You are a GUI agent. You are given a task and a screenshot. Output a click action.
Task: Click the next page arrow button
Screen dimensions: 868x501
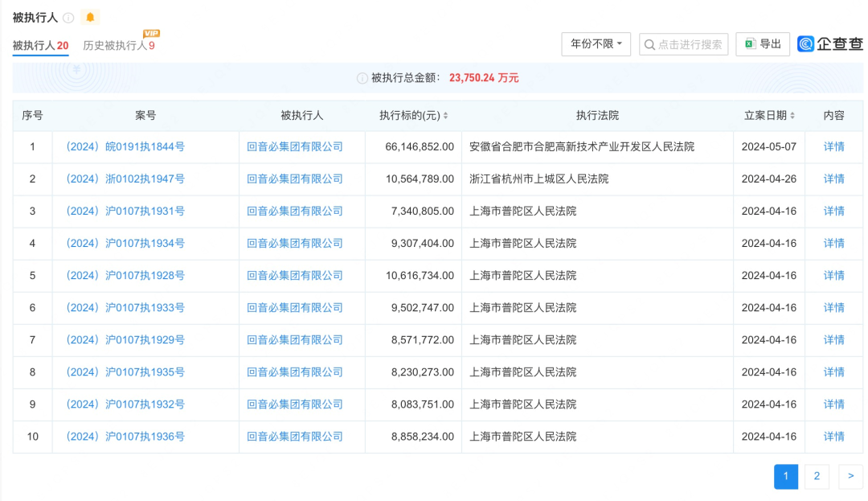tap(850, 476)
